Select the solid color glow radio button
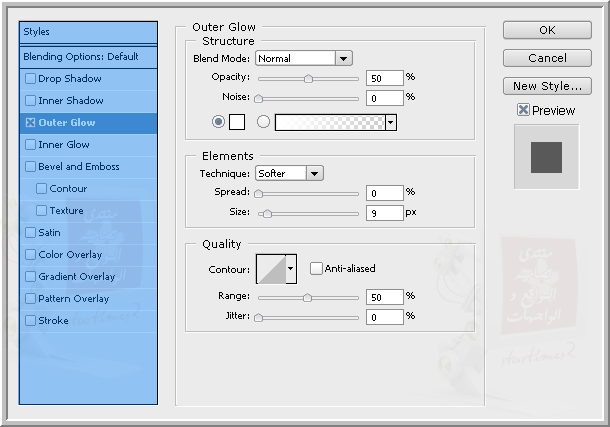 coord(219,122)
